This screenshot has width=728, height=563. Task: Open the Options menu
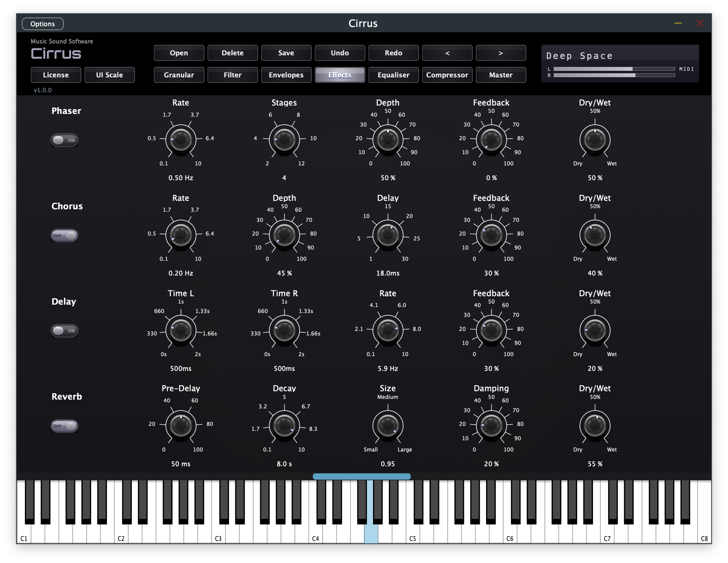pyautogui.click(x=42, y=24)
